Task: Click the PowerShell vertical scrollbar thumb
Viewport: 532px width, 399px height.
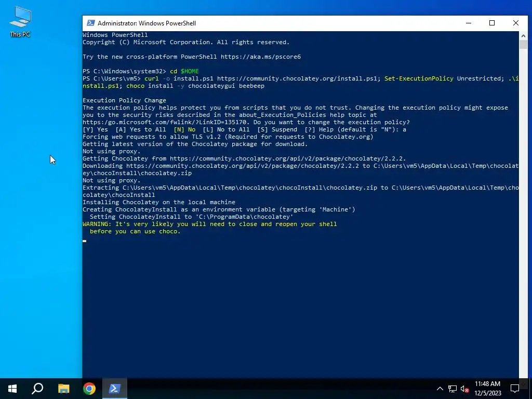Action: coord(523,45)
